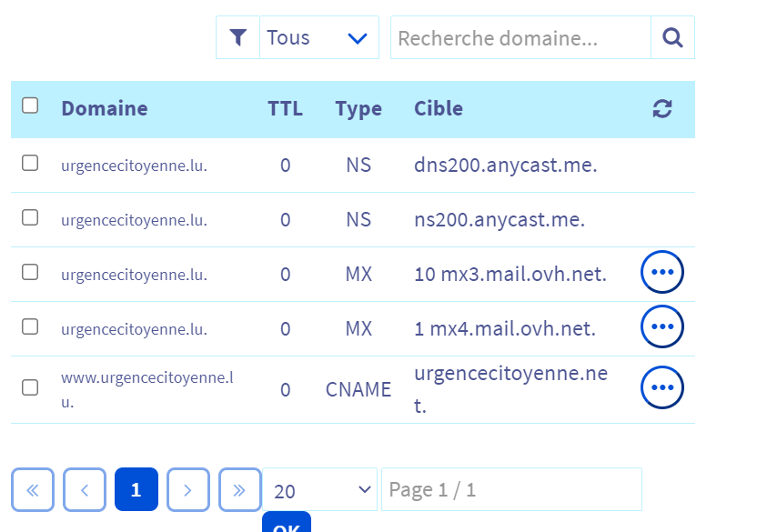Jump to last page of results
This screenshot has height=532, width=757.
[240, 489]
